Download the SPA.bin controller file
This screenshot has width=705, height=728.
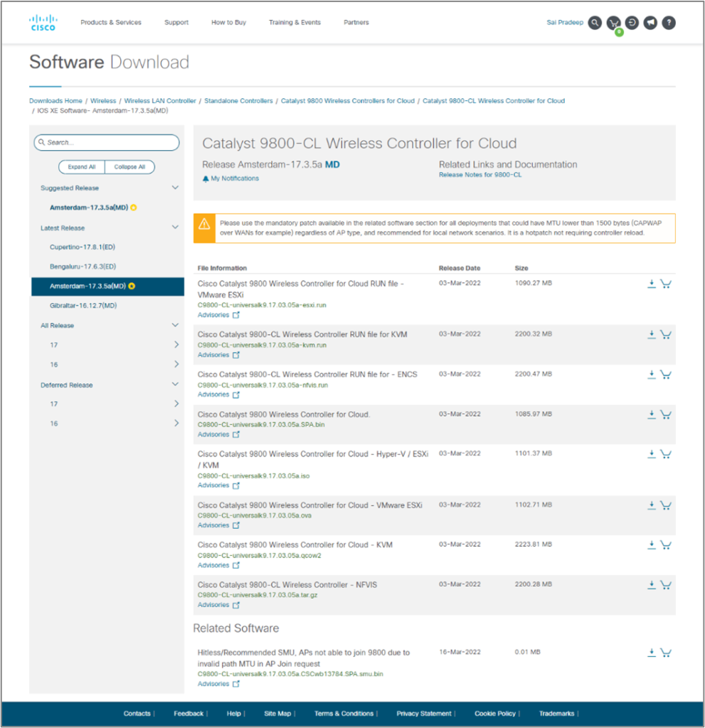coord(652,414)
